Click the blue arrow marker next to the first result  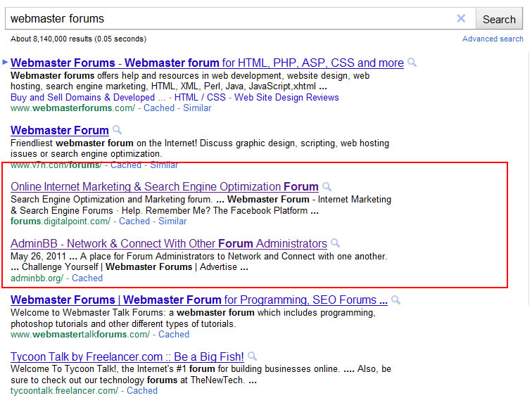coord(5,62)
